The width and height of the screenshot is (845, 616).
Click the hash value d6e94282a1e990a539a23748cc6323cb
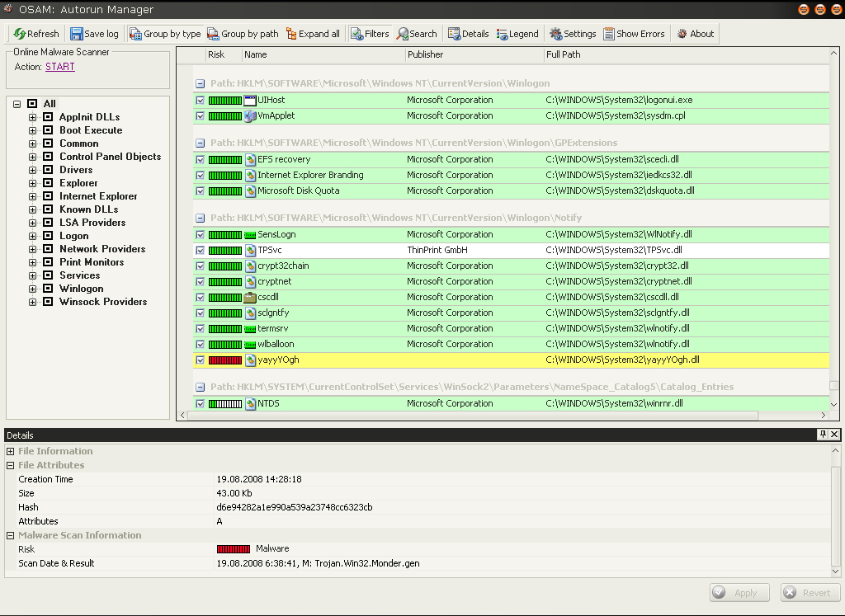[x=295, y=507]
